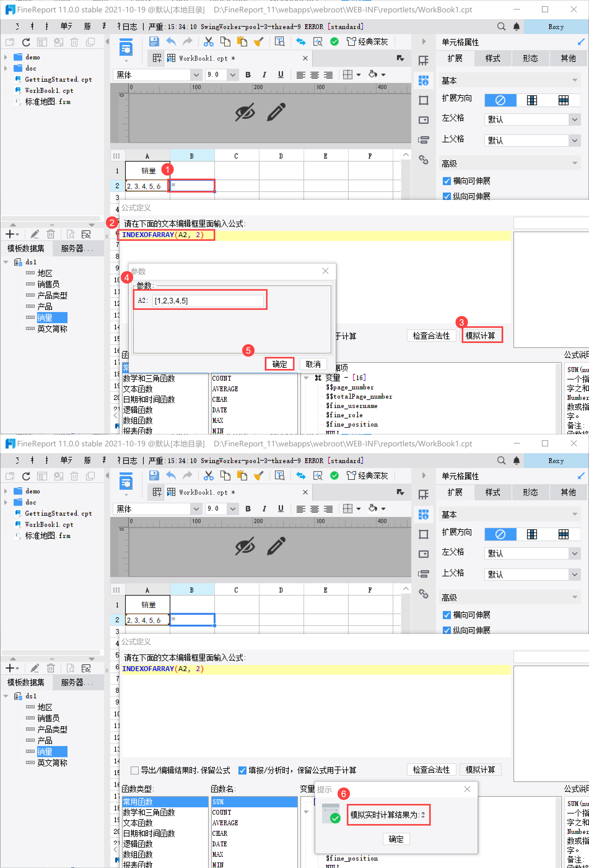Activate the Format Painter brush in the upper window
Screen dimensions: 589x868
point(259,41)
